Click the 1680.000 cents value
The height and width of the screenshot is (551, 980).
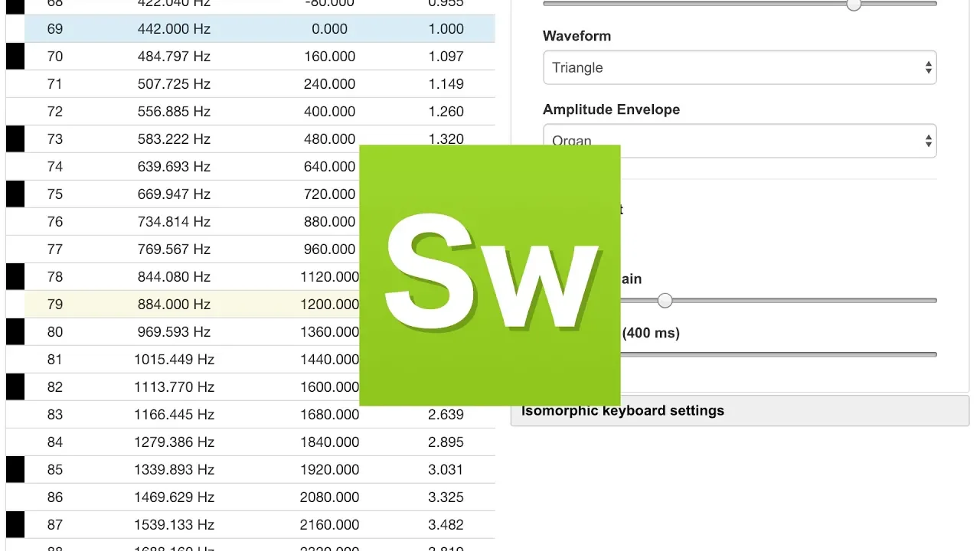coord(329,415)
